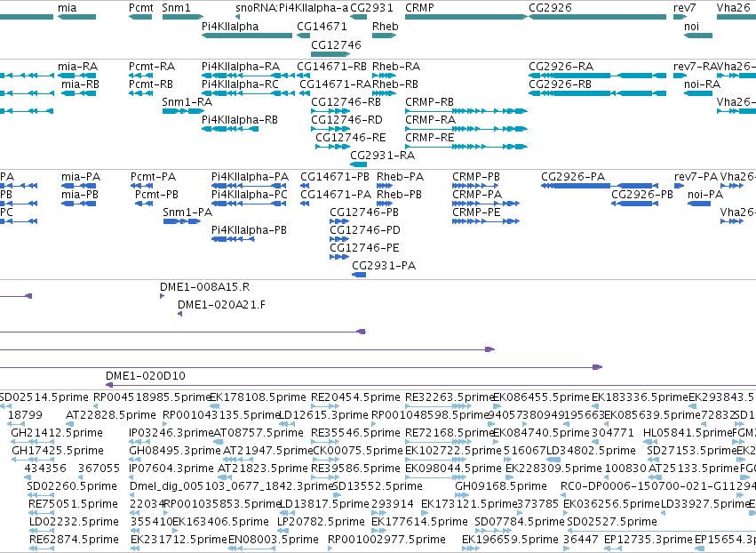The height and width of the screenshot is (553, 756).
Task: Click the mia-PA protein label
Action: coord(81,177)
